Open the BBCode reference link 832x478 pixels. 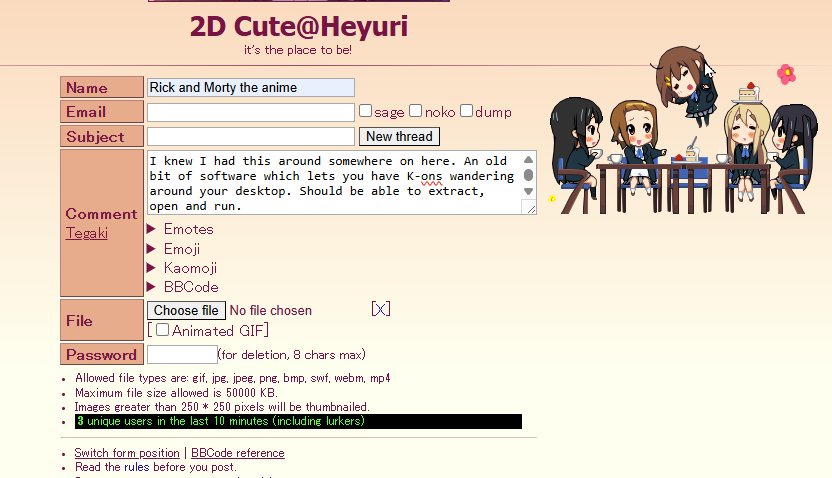point(238,453)
